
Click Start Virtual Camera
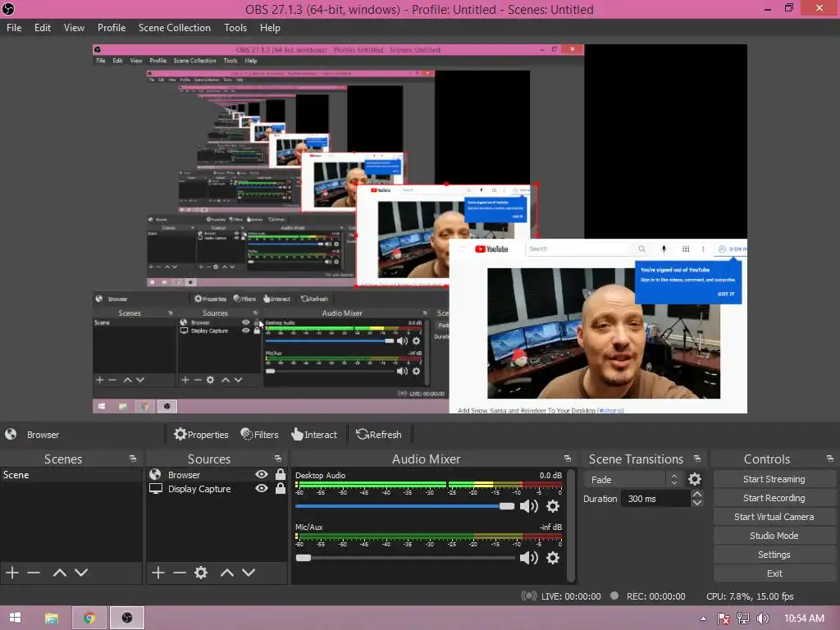(x=774, y=517)
